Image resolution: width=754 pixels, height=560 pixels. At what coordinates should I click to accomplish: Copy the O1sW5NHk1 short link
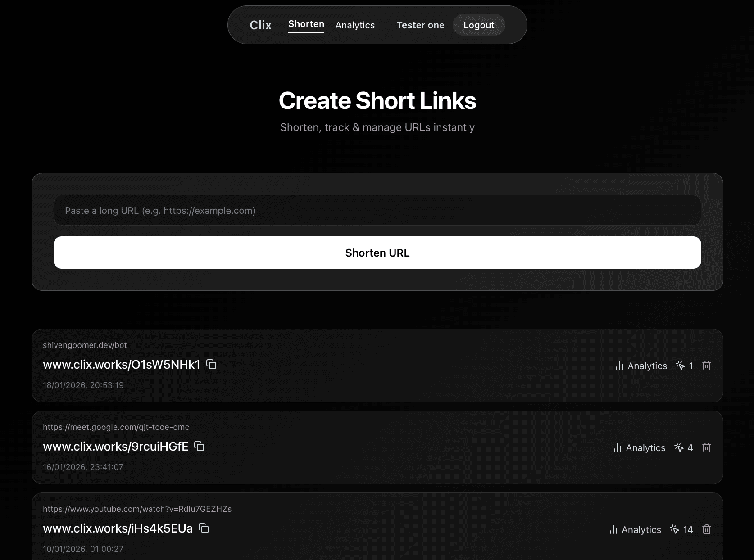click(211, 364)
